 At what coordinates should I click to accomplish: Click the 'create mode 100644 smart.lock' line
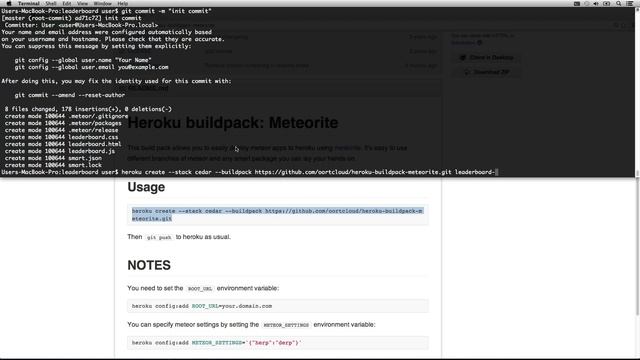53,165
